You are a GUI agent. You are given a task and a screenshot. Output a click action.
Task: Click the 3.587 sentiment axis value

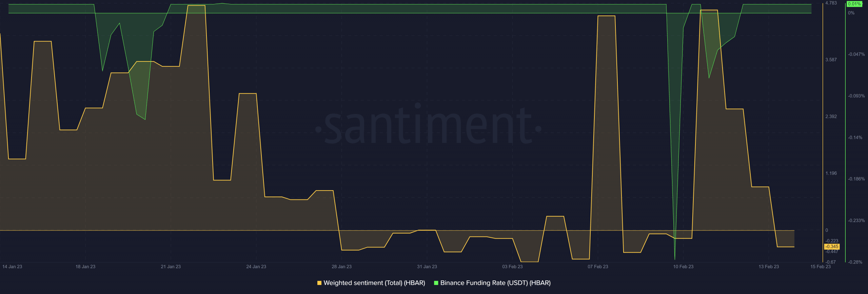[x=831, y=60]
